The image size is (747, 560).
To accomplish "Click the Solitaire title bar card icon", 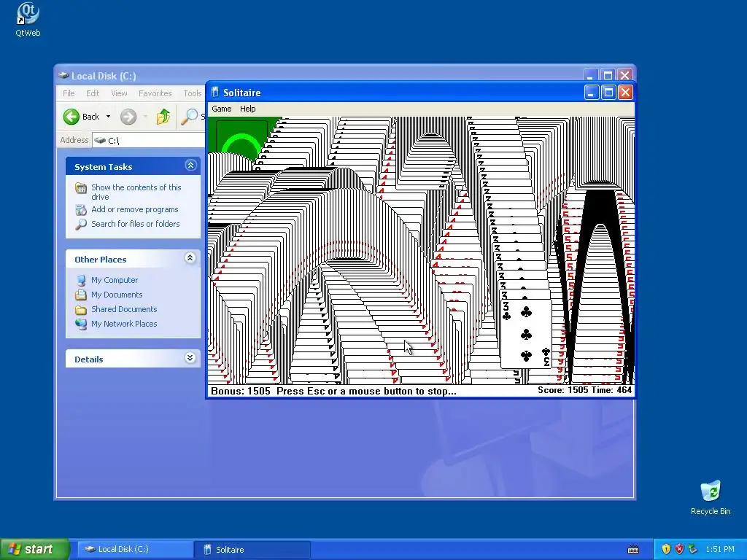I will point(215,93).
